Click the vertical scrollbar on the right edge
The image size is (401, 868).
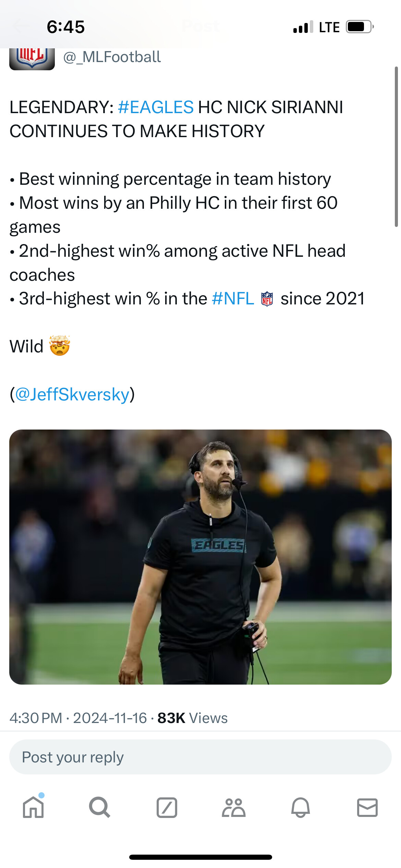396,147
